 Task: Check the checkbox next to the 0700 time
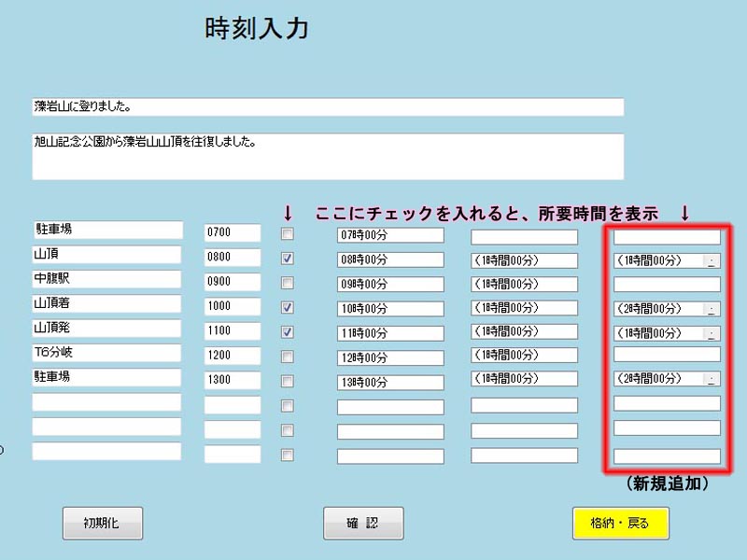tap(288, 233)
